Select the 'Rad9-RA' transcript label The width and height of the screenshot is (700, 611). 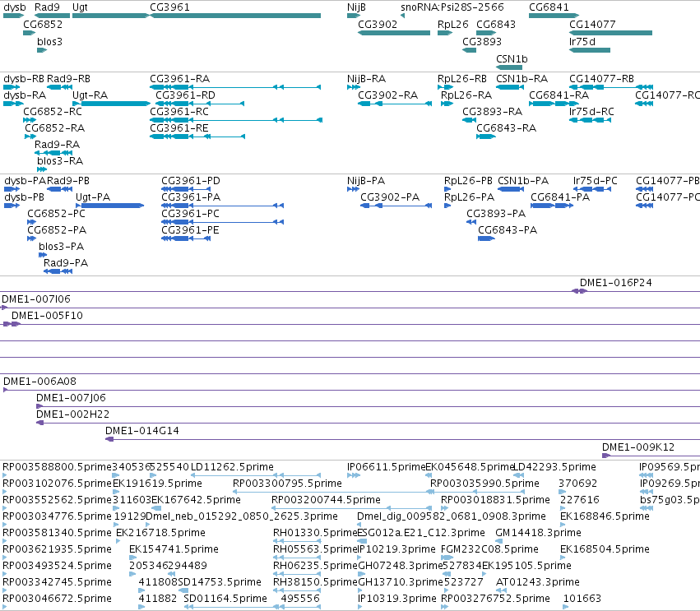(x=57, y=144)
